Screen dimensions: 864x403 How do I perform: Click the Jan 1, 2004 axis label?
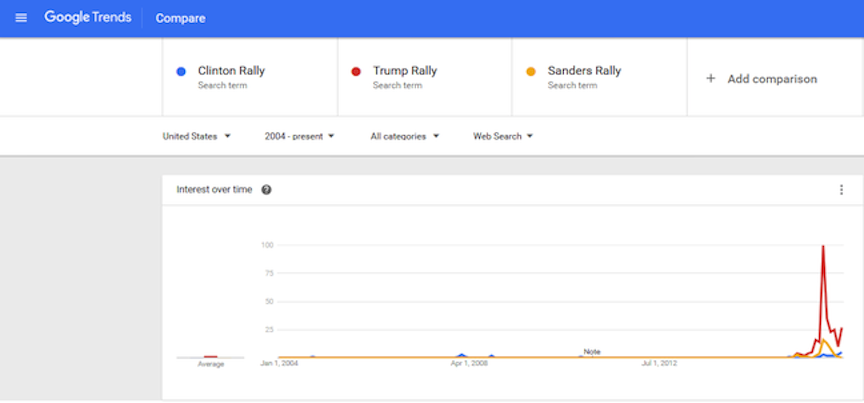click(279, 363)
